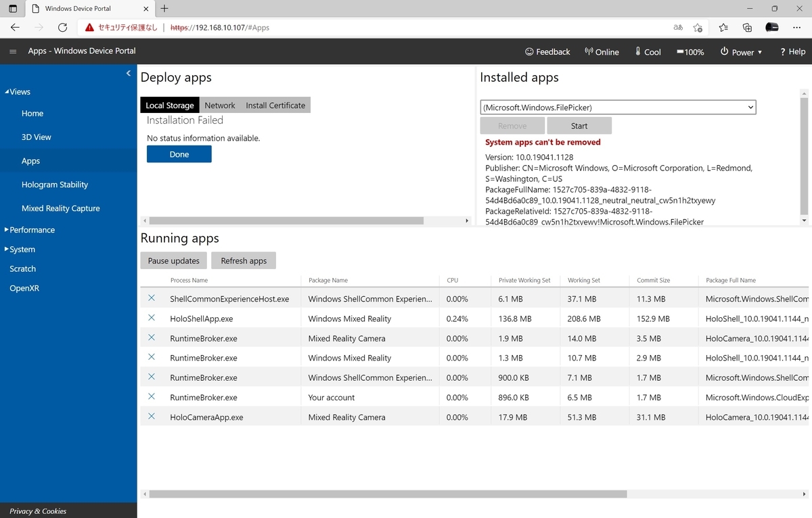Image resolution: width=812 pixels, height=518 pixels.
Task: Click the Cool temperature status indicator
Action: pyautogui.click(x=648, y=51)
